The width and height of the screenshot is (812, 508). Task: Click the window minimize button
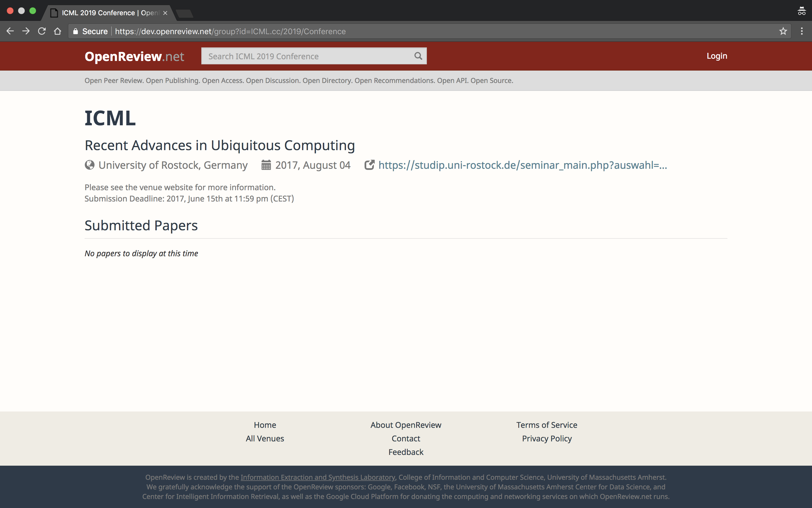(21, 11)
